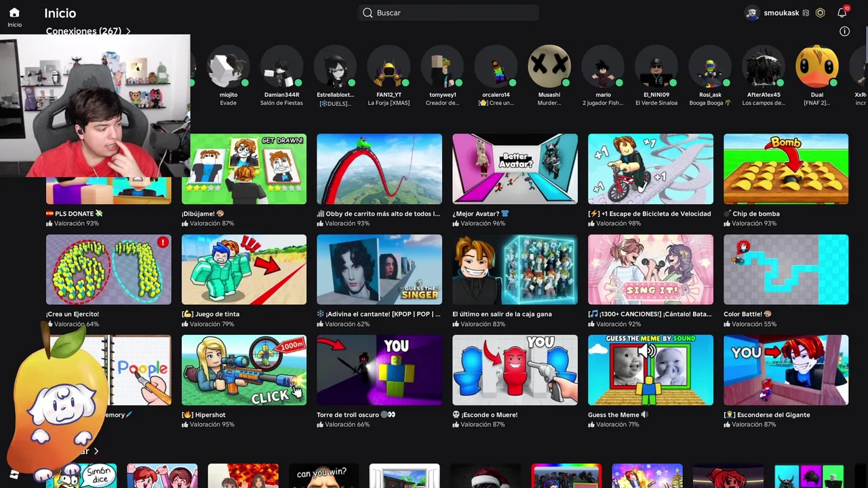Viewport: 868px width, 488px height.
Task: Click FAN12_YT's La Forja [XMAS] status
Action: [389, 103]
